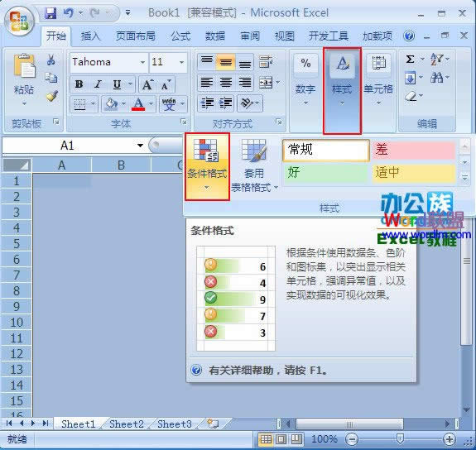Apply red font color A
The width and height of the screenshot is (476, 450).
138,104
